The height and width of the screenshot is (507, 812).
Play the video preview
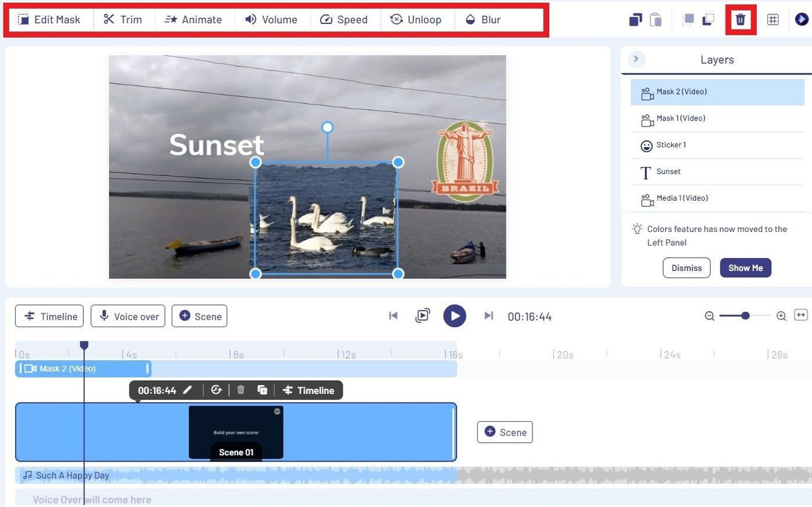[x=455, y=316]
